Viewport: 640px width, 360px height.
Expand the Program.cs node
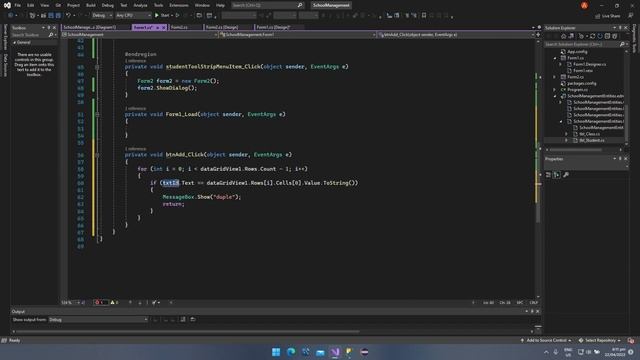(x=555, y=89)
